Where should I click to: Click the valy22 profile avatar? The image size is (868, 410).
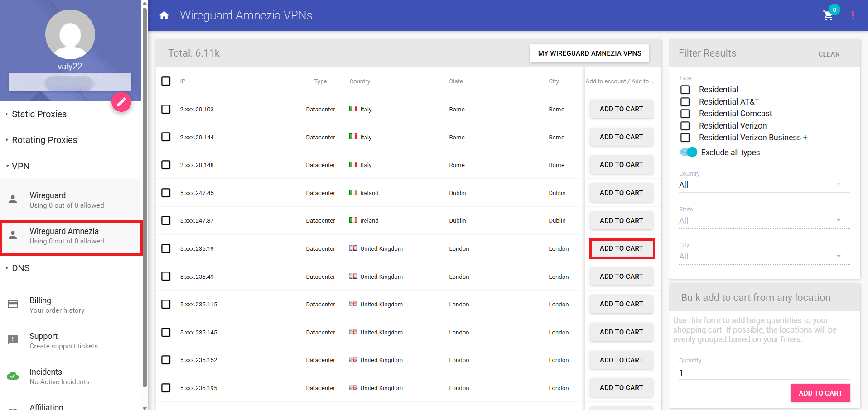pyautogui.click(x=70, y=34)
